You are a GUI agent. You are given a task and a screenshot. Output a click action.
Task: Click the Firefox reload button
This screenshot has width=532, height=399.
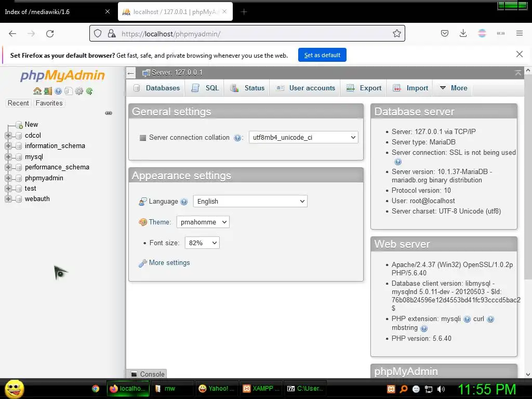tap(50, 34)
